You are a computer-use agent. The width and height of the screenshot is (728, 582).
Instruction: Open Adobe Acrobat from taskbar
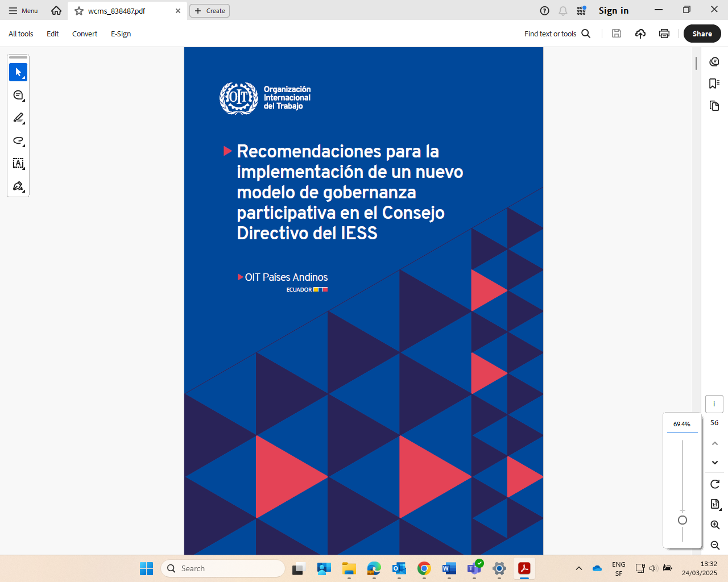pyautogui.click(x=524, y=568)
